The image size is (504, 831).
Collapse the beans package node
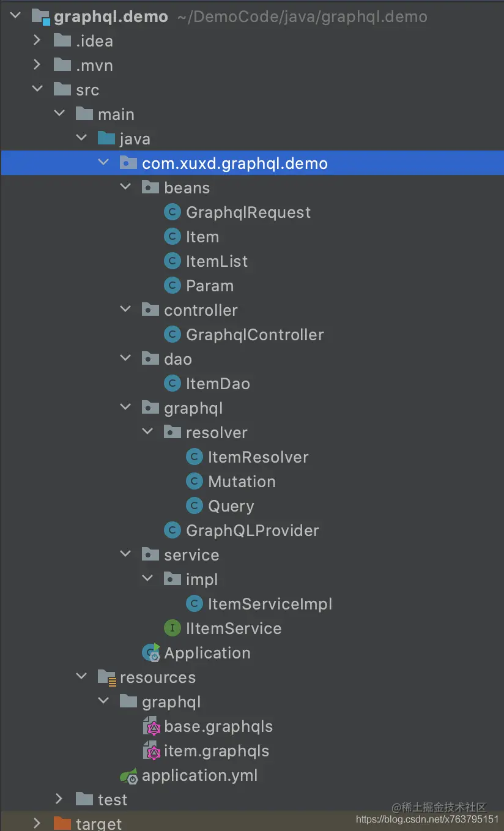tap(125, 186)
